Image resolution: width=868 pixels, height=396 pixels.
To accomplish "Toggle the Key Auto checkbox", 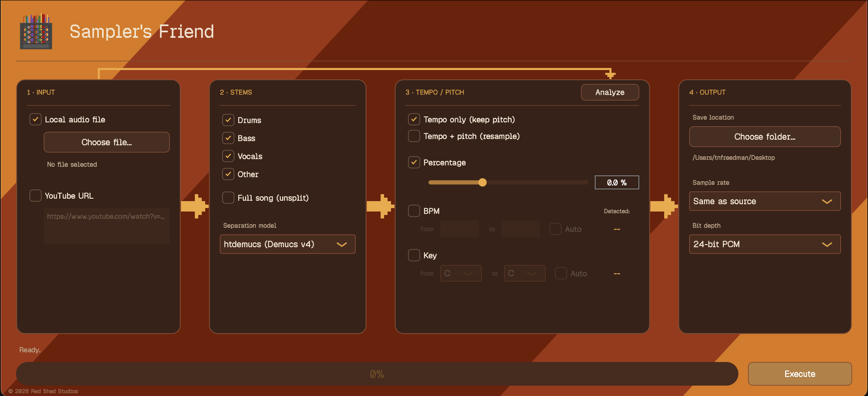I will pos(561,273).
